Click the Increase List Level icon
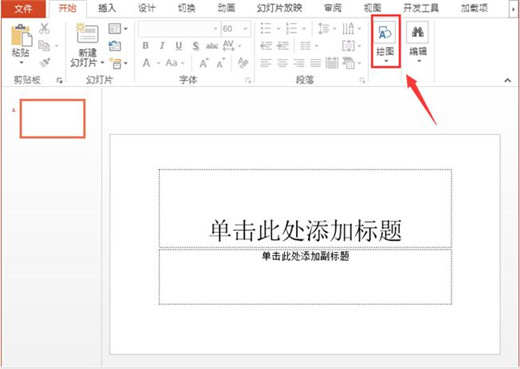 pos(283,45)
